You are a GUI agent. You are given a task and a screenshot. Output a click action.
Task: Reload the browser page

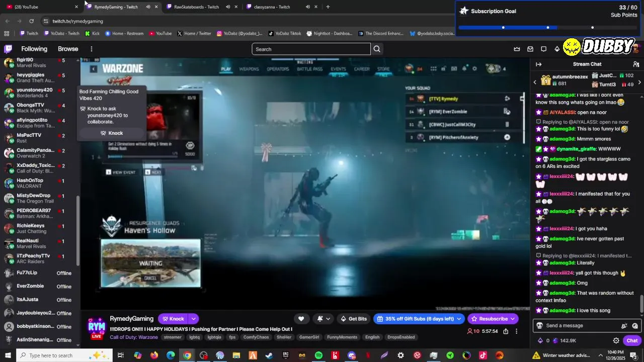tap(31, 21)
